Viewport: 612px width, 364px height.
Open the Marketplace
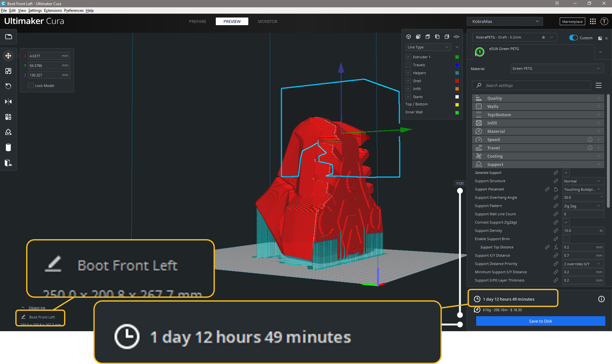click(x=572, y=21)
